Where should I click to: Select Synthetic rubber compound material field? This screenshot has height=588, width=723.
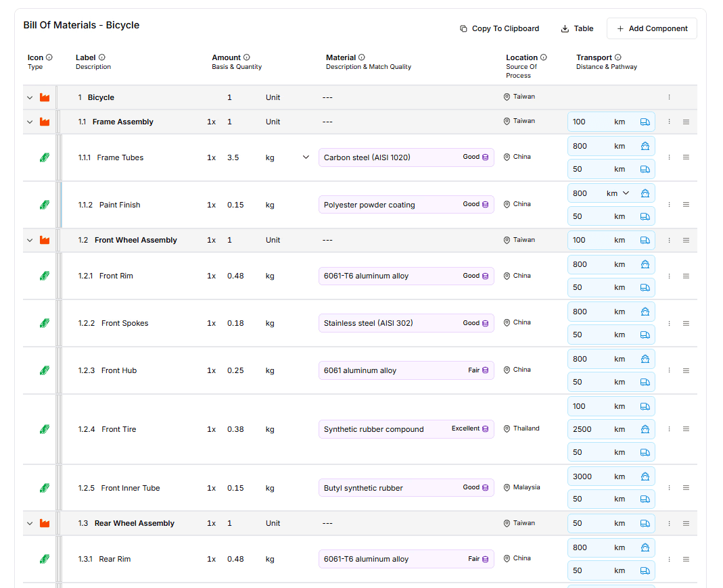[406, 429]
